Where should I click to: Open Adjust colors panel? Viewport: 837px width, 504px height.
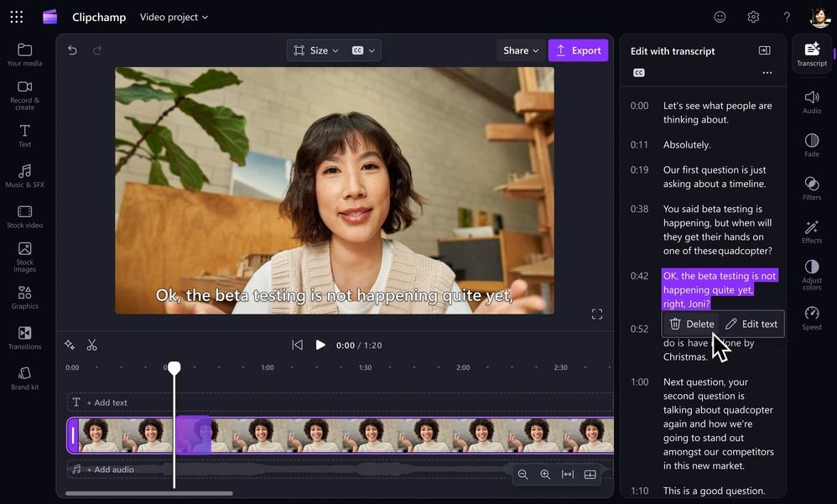click(x=811, y=274)
